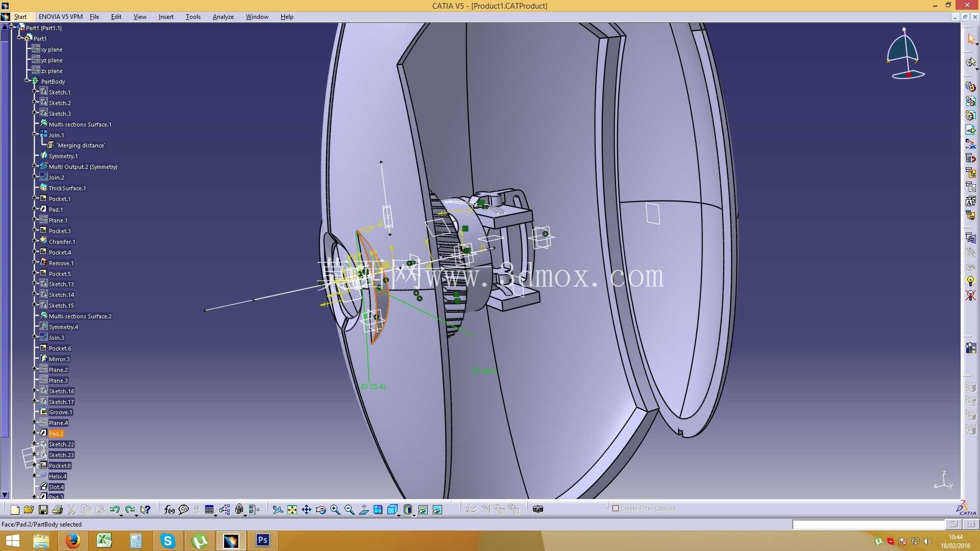This screenshot has width=980, height=551.
Task: Open the ENOVIA V5 VPM menu
Action: pos(60,17)
